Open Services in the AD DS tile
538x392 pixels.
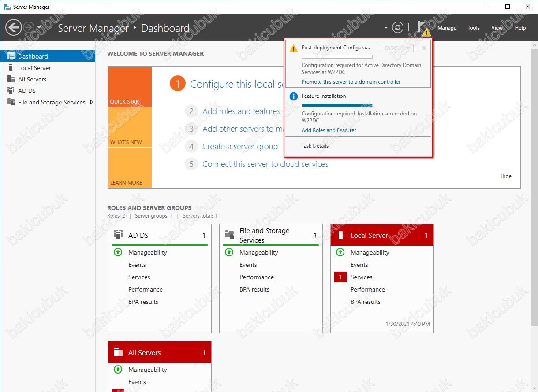(x=139, y=277)
